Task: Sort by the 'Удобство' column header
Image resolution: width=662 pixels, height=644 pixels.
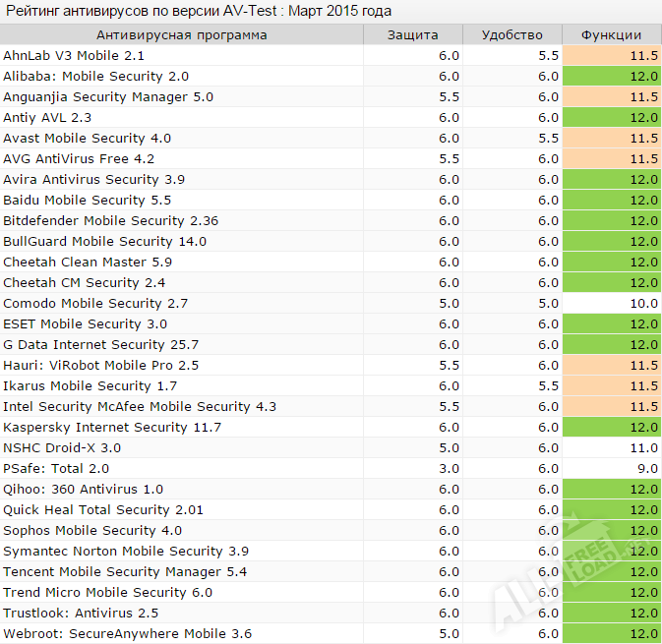Action: pyautogui.click(x=512, y=35)
